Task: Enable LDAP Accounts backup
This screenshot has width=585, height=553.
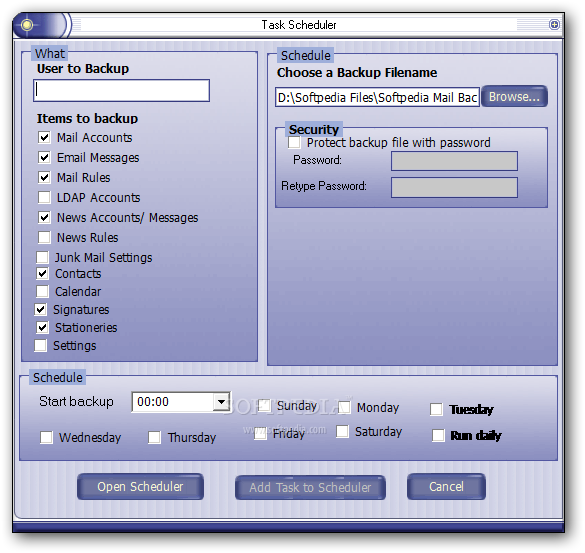Action: pos(44,197)
